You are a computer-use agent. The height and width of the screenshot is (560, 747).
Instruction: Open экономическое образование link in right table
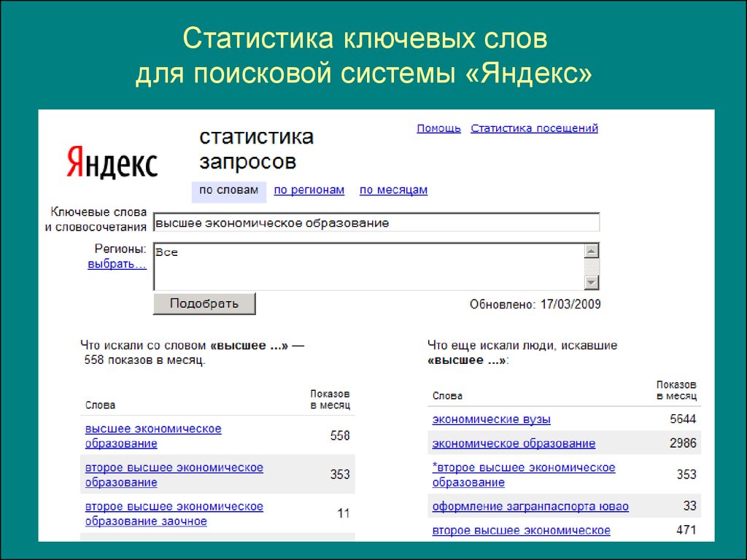(x=514, y=443)
